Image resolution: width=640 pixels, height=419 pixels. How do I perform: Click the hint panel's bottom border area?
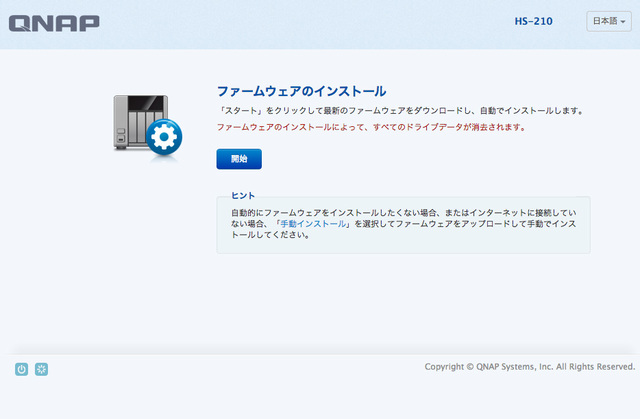coord(402,252)
